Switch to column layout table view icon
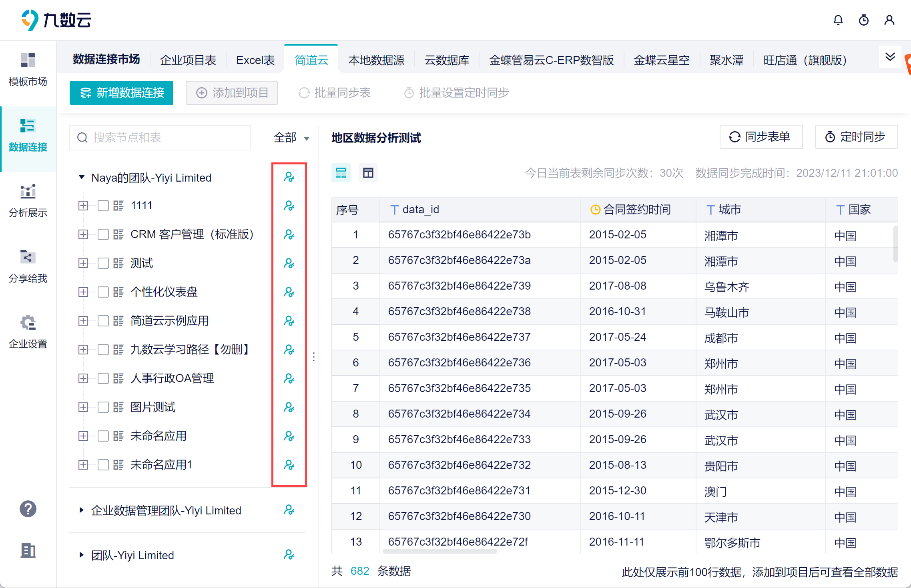911x588 pixels. coord(368,173)
